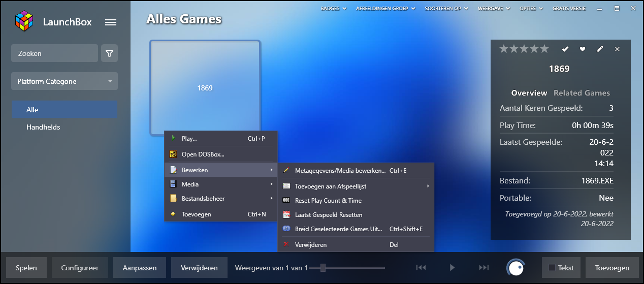Screen dimensions: 644x284
Task: Toggle the Tekst checkbox
Action: [552, 268]
